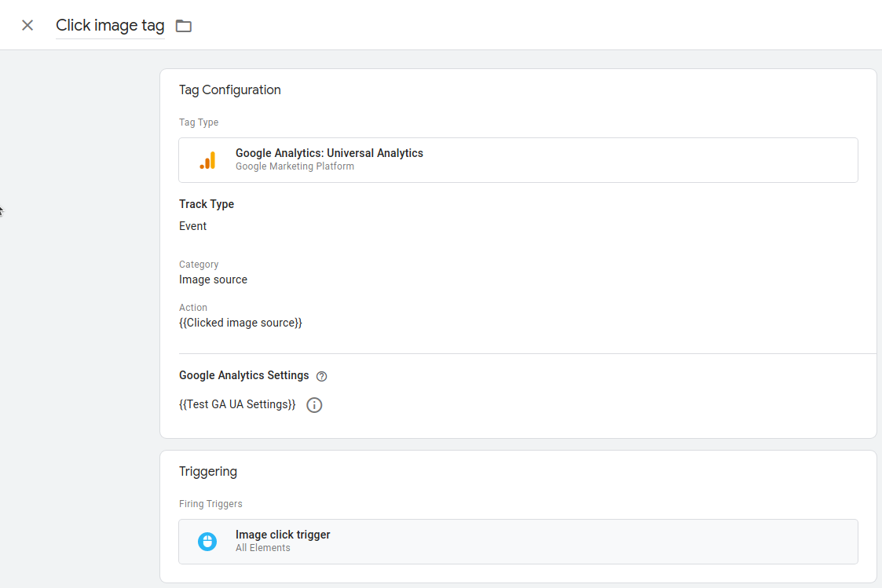Image resolution: width=882 pixels, height=588 pixels.
Task: Click the 'Image click trigger' name
Action: pos(283,535)
